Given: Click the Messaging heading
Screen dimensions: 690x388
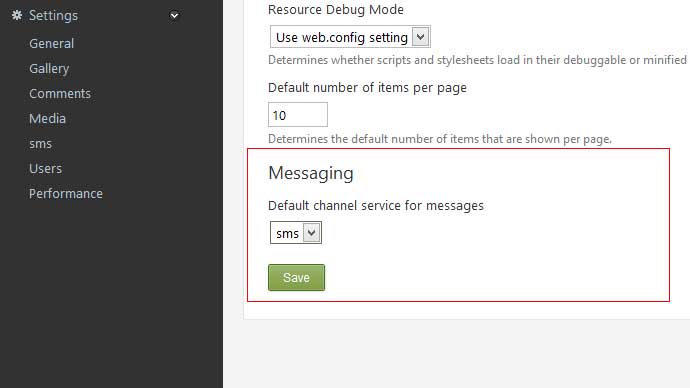Looking at the screenshot, I should (311, 173).
